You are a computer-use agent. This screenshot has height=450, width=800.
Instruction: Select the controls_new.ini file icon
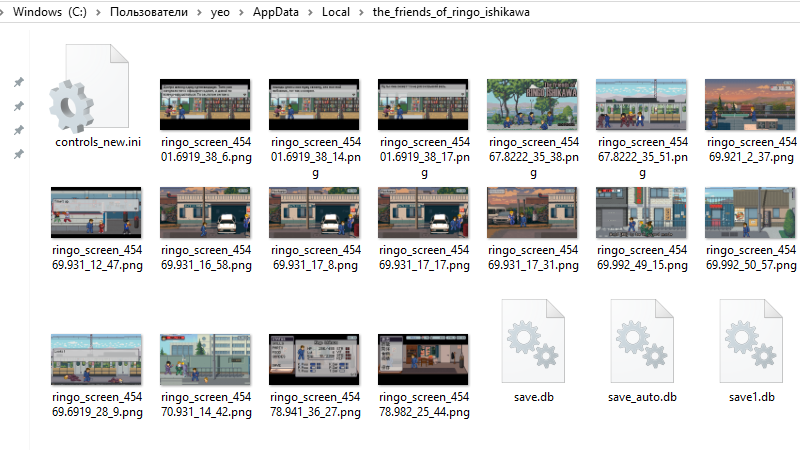(89, 88)
